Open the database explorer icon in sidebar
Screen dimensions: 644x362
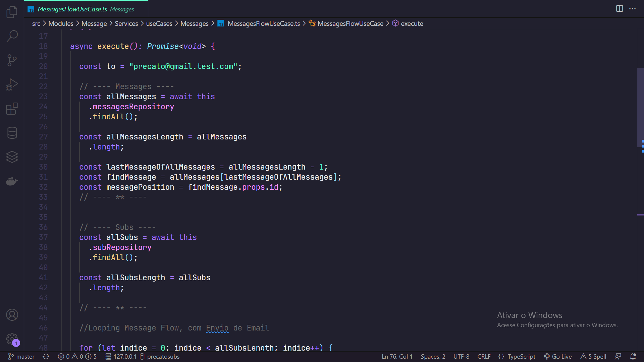pos(12,133)
